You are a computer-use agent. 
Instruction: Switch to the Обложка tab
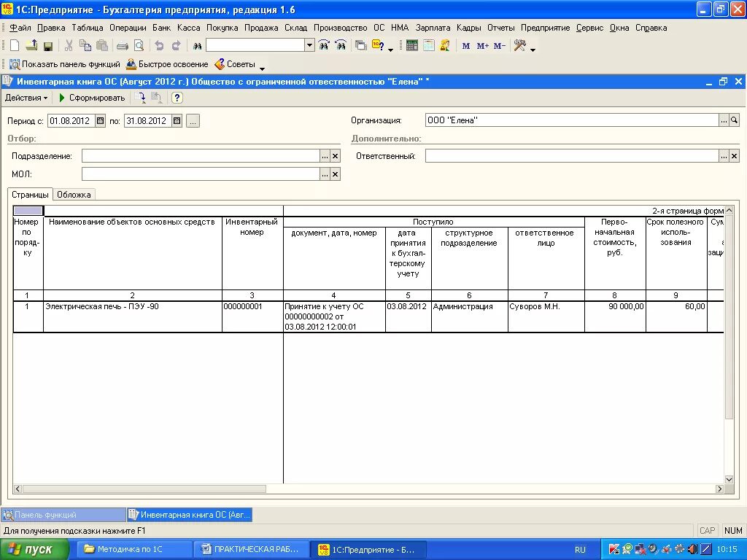point(74,194)
